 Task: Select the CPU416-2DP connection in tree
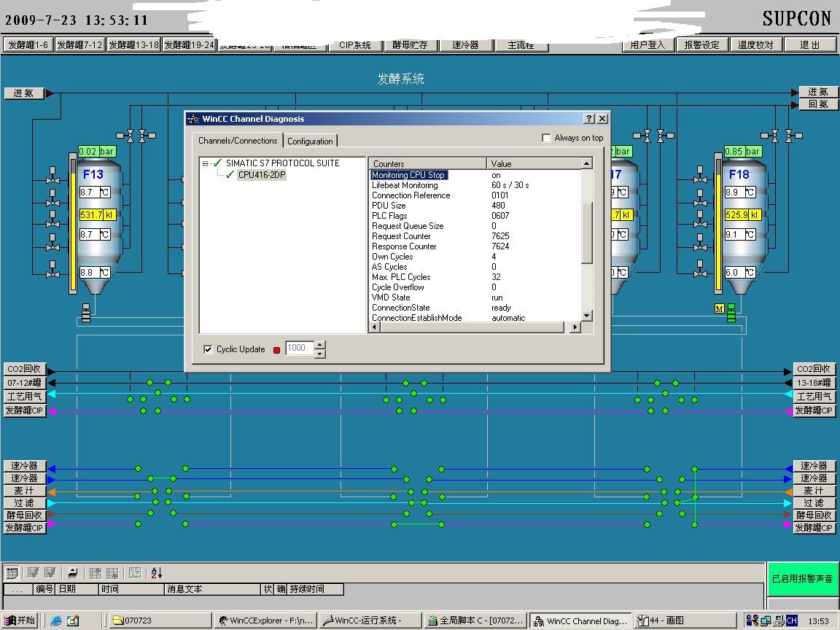pos(262,175)
